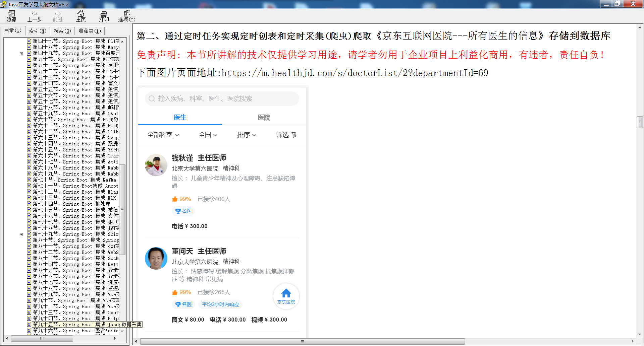Click page icon of 第六十节 topic

pos(29,120)
